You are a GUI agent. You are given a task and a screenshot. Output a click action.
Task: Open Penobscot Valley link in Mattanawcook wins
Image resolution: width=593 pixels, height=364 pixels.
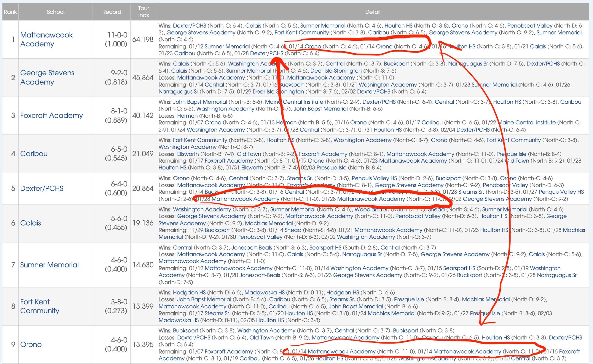point(530,26)
